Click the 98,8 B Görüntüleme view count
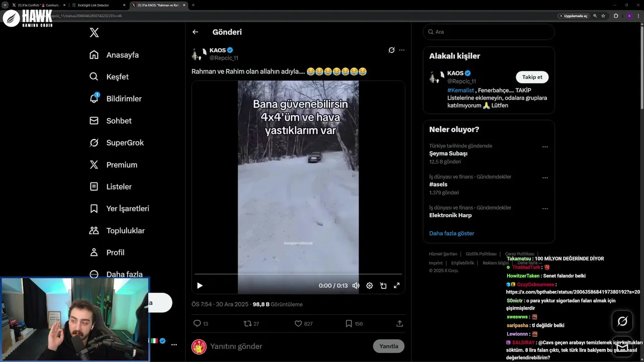This screenshot has width=644, height=362. tap(278, 305)
